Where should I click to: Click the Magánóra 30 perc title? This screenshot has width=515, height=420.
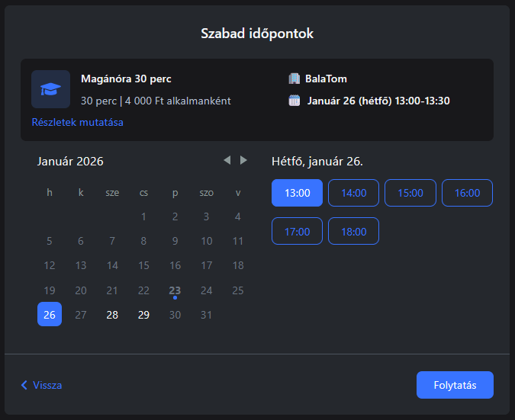[x=126, y=79]
